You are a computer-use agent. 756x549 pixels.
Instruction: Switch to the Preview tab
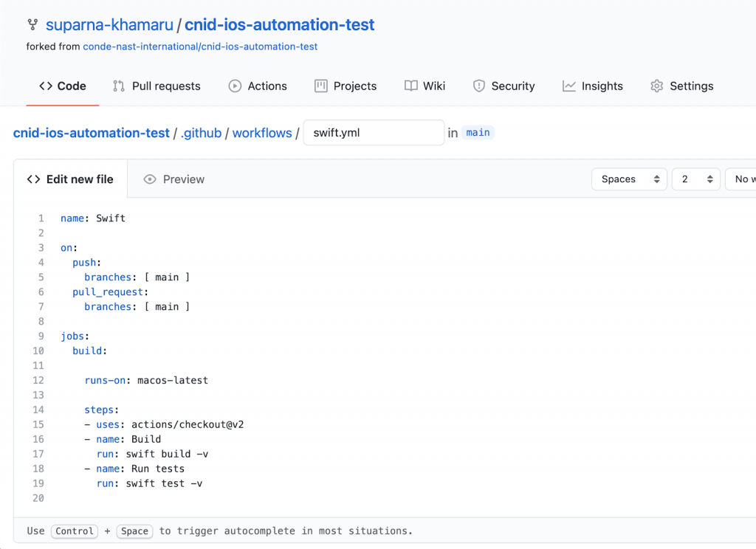click(174, 179)
